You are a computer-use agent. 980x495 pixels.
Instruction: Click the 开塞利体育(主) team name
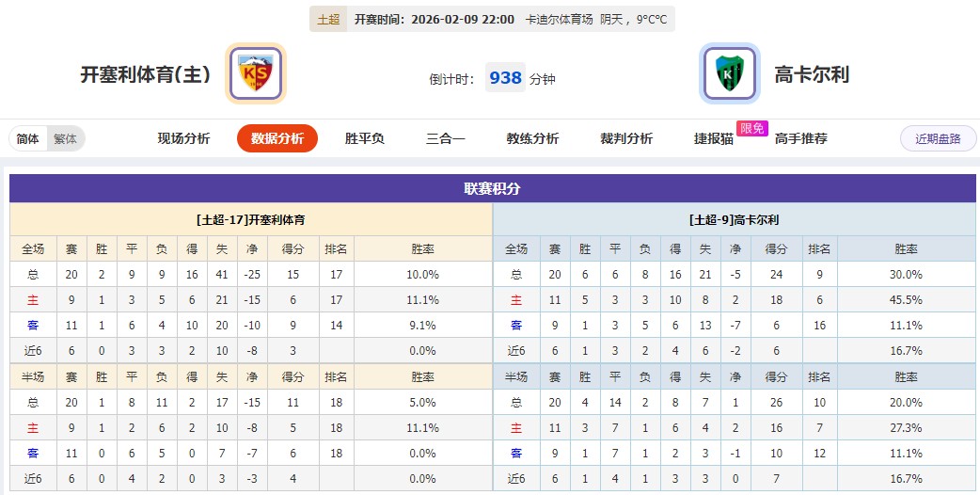(x=146, y=74)
